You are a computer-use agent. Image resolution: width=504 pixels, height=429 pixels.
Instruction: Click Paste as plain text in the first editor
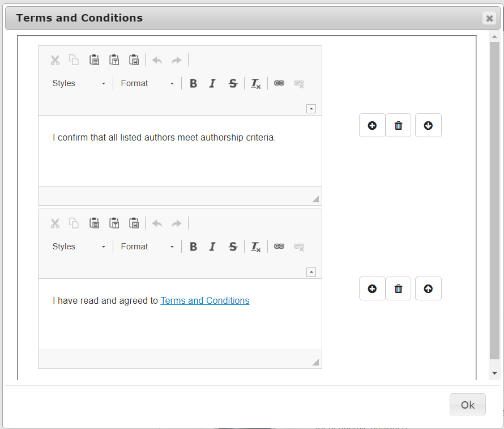click(114, 60)
